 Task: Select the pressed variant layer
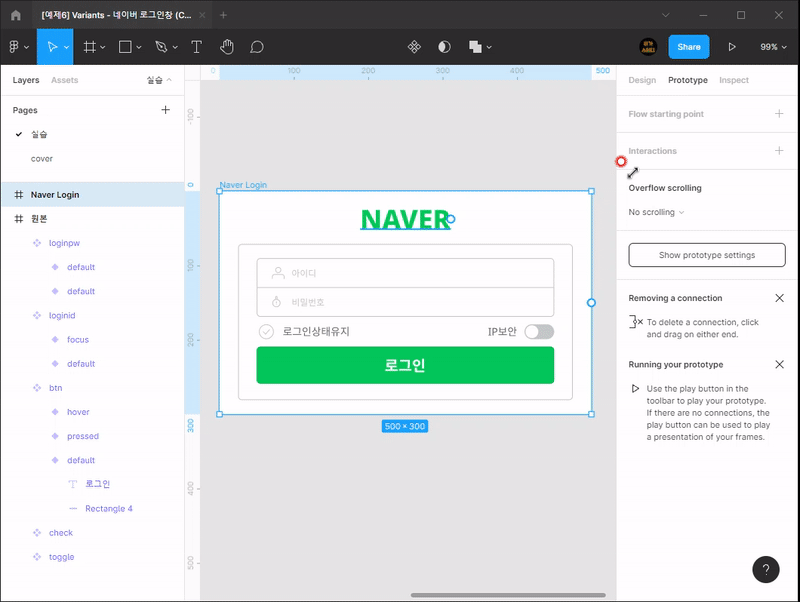(x=92, y=436)
